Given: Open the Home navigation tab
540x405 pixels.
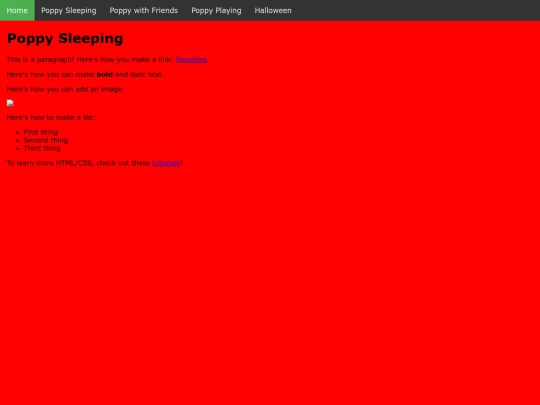Looking at the screenshot, I should click(17, 10).
